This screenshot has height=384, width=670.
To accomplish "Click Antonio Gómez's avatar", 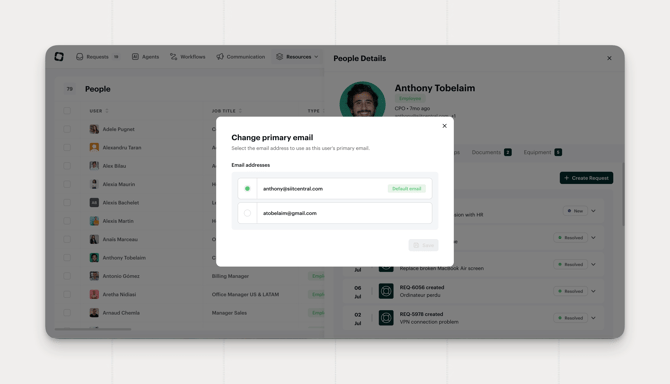I will 94,276.
